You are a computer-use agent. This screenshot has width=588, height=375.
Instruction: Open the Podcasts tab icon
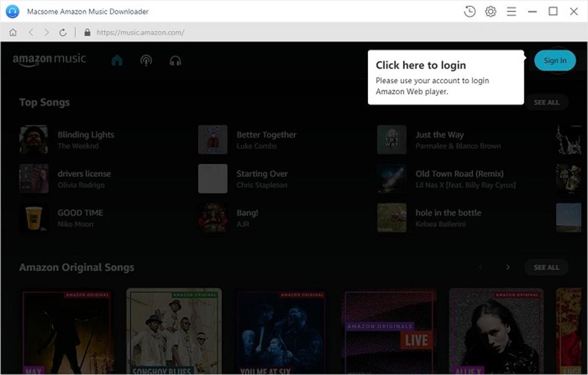pos(146,61)
